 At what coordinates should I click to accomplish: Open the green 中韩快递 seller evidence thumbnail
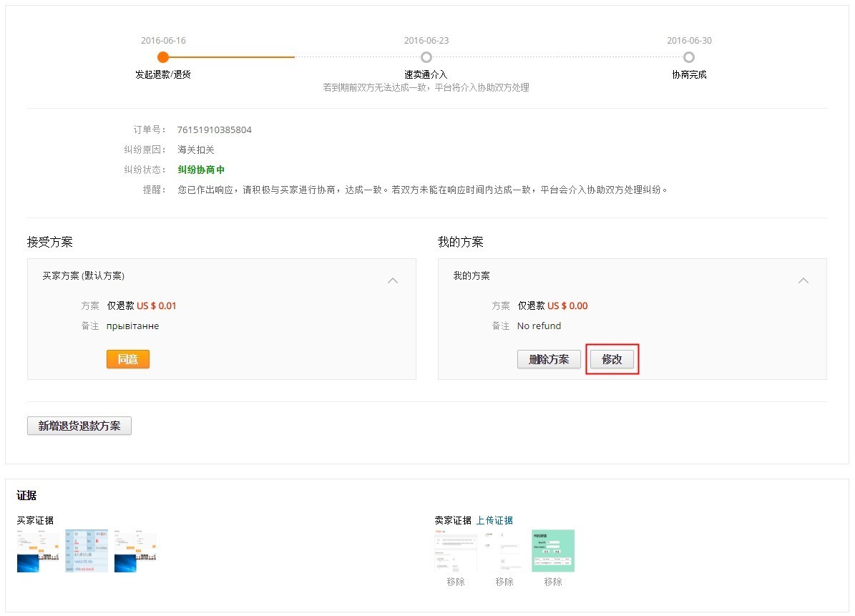pos(552,549)
